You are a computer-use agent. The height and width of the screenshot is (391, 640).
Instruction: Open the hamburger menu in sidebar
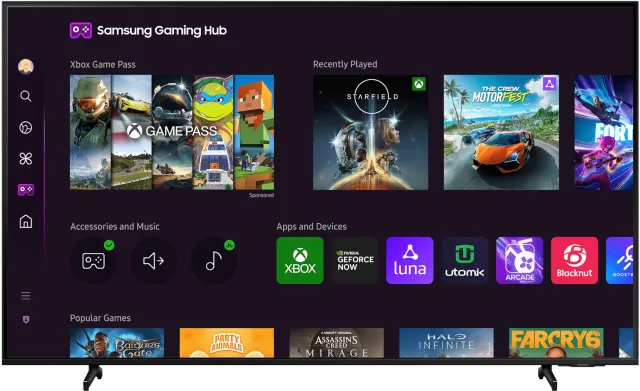pyautogui.click(x=26, y=295)
